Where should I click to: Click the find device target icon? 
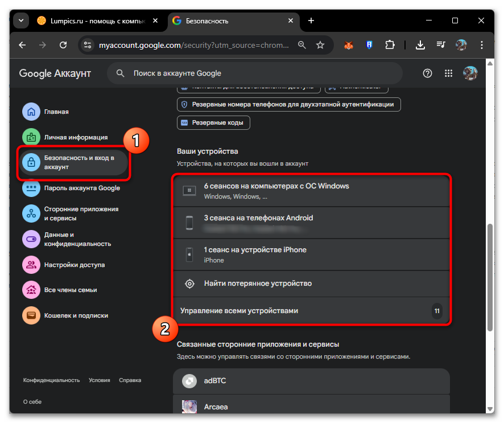point(189,284)
